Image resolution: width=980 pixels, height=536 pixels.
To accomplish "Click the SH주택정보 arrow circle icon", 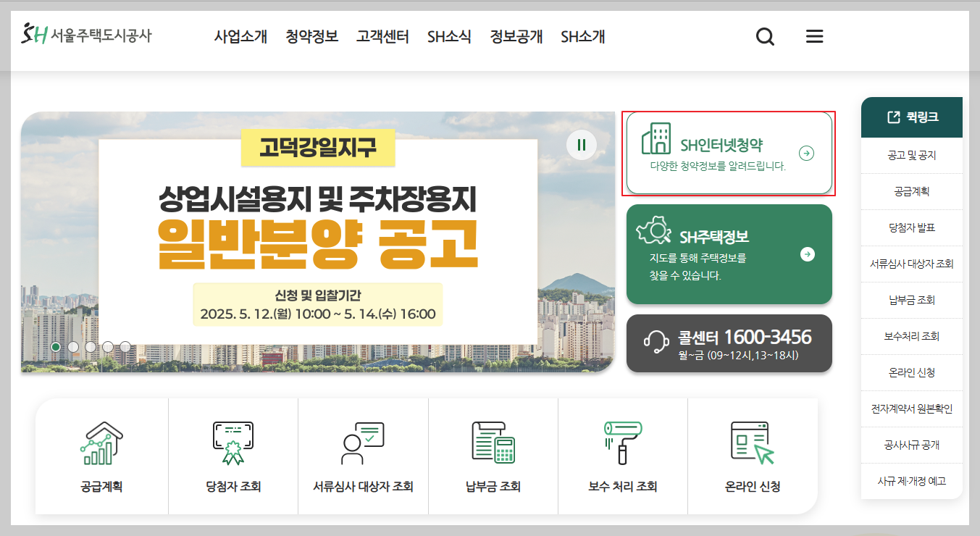I will click(808, 254).
